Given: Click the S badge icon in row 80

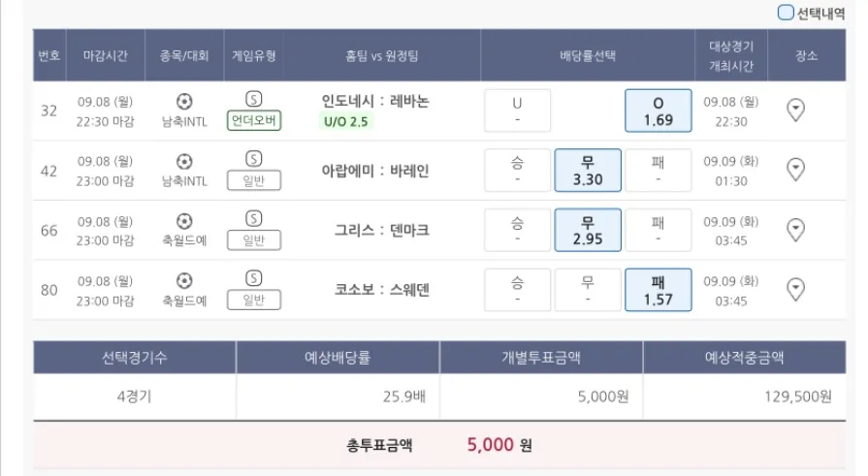Looking at the screenshot, I should (254, 278).
